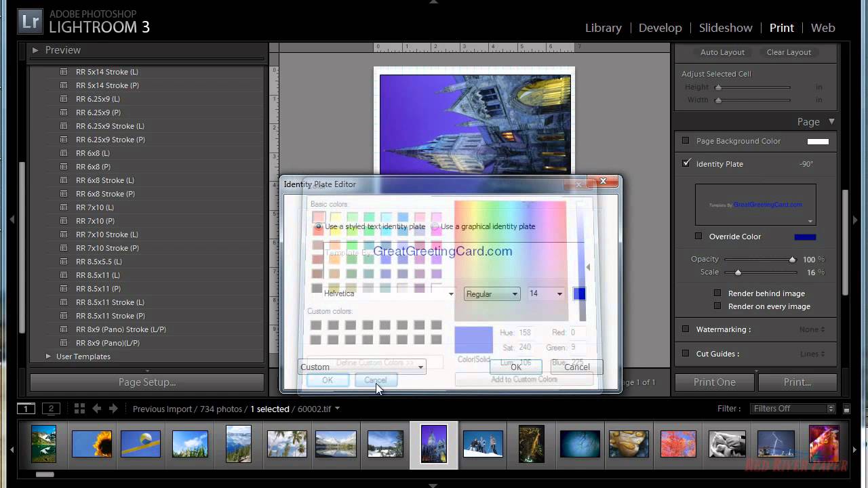The height and width of the screenshot is (488, 868).
Task: Click the GreatGreetingCard.com text field
Action: click(x=454, y=251)
